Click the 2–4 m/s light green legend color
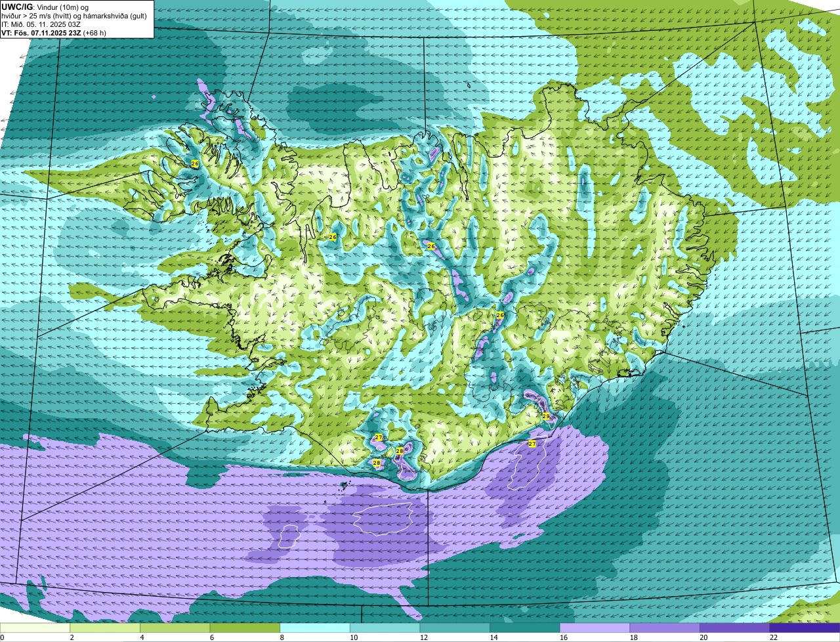This screenshot has width=840, height=642. click(104, 628)
